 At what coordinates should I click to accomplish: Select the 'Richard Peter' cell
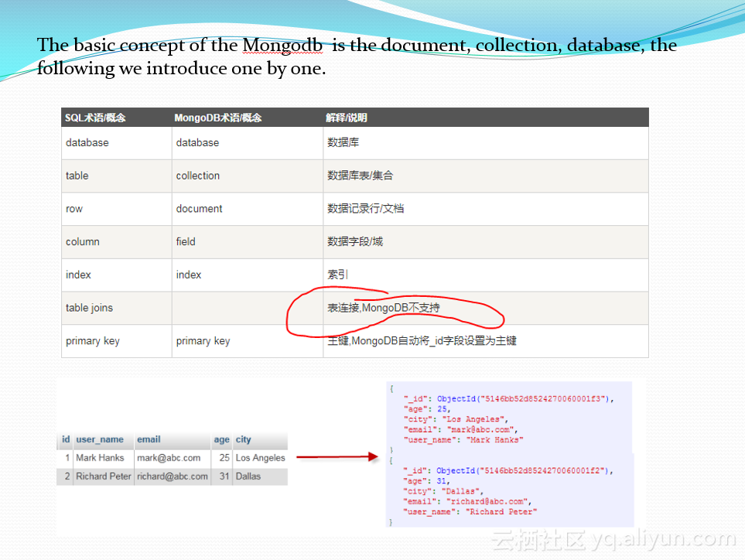(x=104, y=476)
